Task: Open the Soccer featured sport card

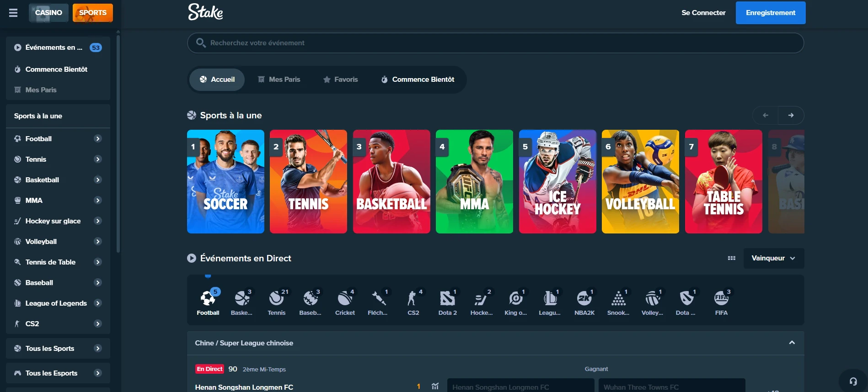Action: [225, 182]
